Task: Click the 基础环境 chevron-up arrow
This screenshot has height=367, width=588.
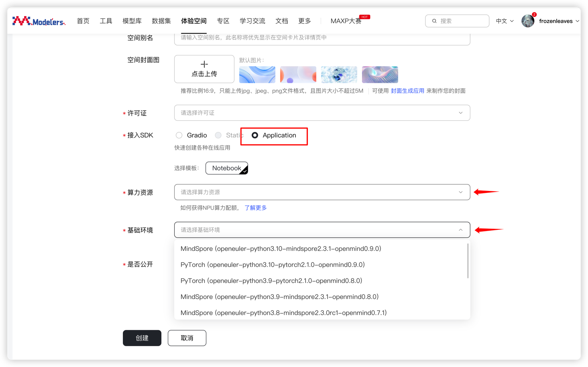Action: 461,230
